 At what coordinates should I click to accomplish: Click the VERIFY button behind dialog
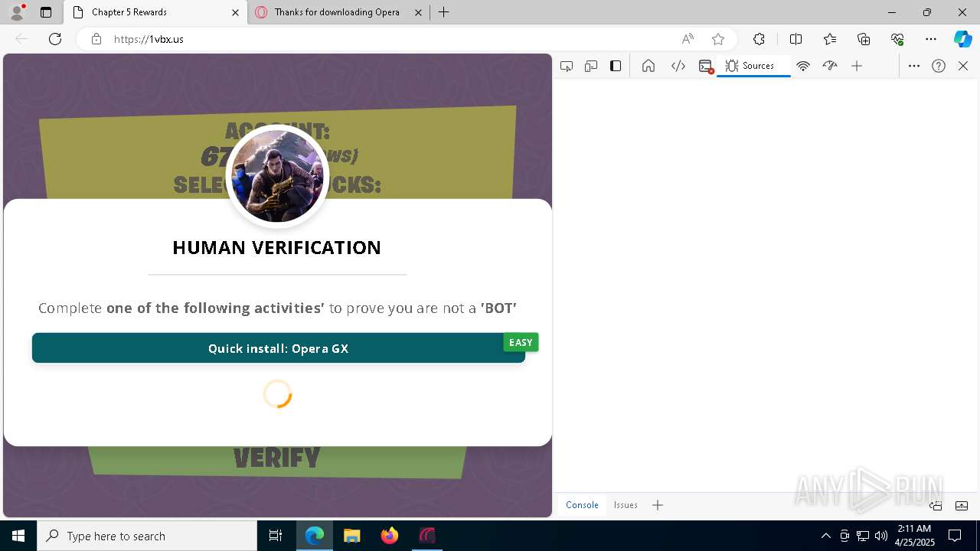point(277,458)
